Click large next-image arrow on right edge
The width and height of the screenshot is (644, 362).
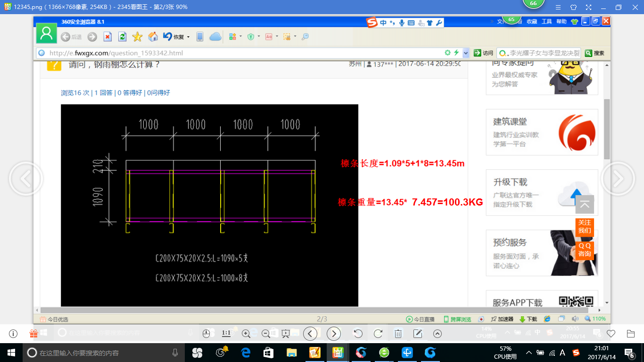coord(618,179)
